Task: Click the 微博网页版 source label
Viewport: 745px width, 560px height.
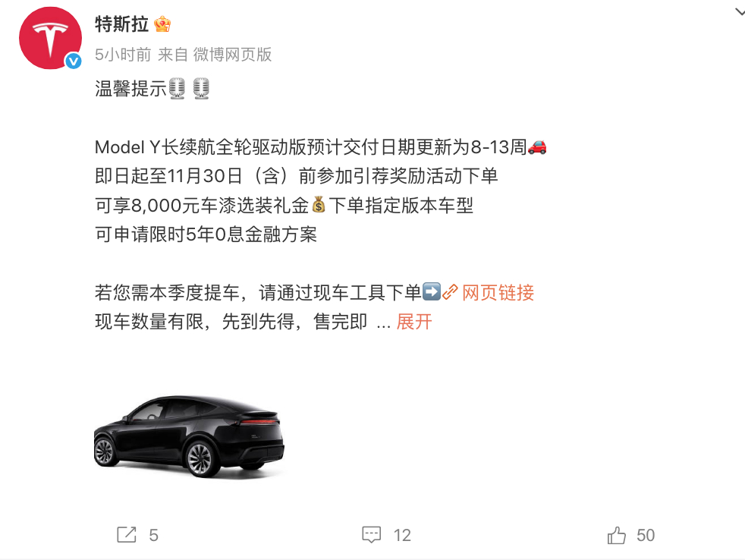Action: pyautogui.click(x=232, y=55)
